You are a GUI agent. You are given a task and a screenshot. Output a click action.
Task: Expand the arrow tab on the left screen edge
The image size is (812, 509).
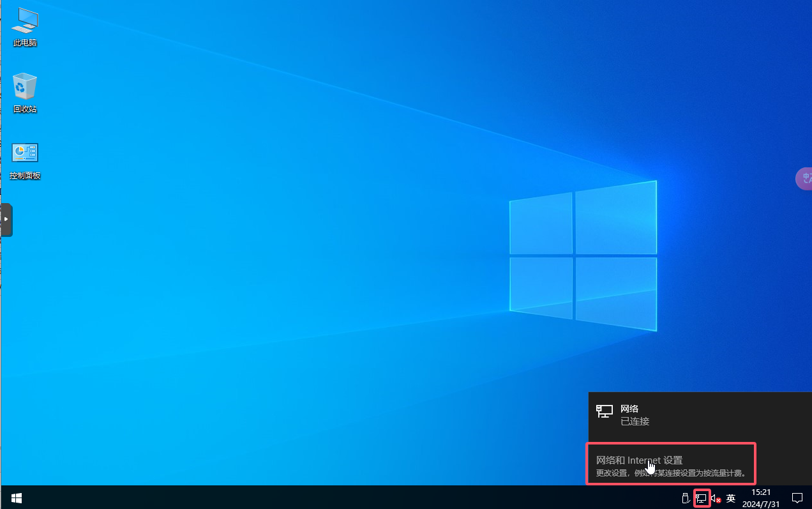[x=6, y=219]
